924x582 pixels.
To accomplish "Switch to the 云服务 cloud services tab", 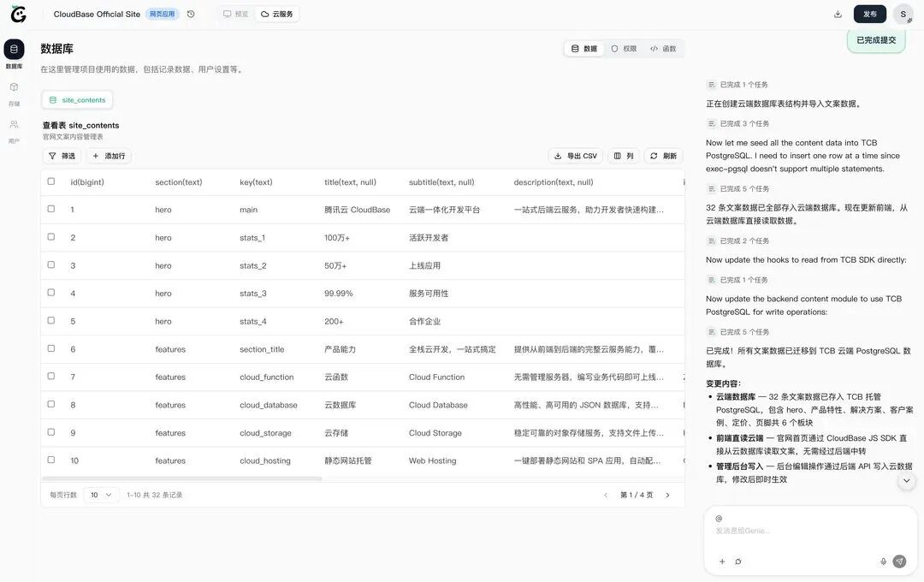I will [x=277, y=15].
